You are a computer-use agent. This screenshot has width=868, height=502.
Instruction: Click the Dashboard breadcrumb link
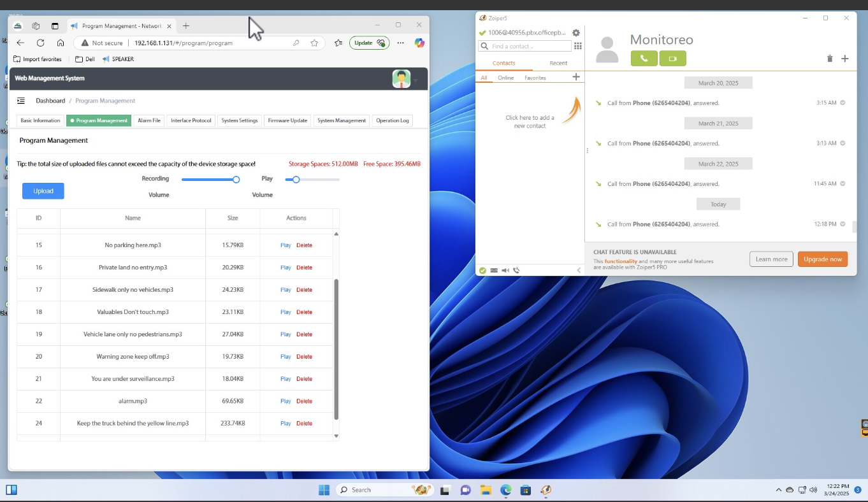point(50,101)
